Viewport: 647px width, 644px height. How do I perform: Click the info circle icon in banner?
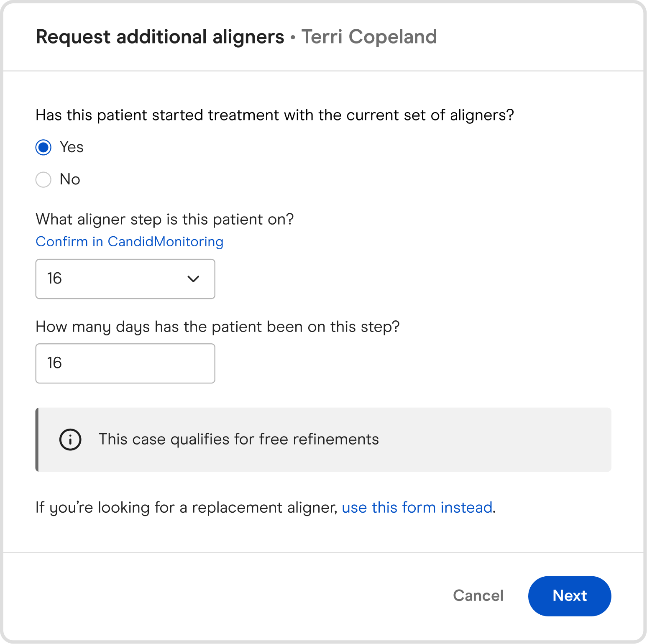pos(70,440)
